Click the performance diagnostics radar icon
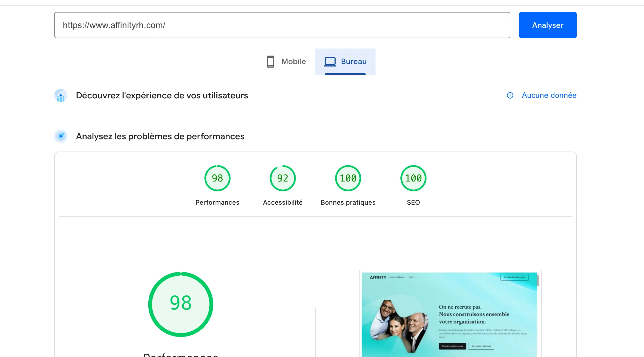The image size is (644, 357). tap(61, 136)
